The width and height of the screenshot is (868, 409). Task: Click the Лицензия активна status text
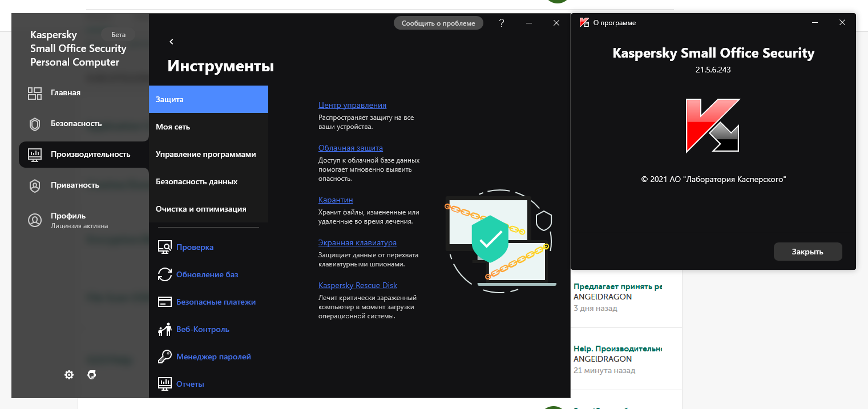(x=79, y=226)
